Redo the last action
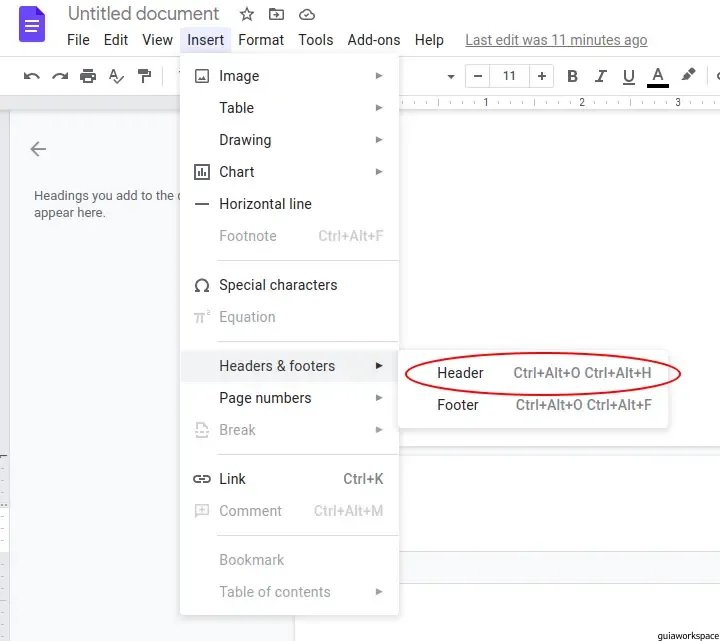The width and height of the screenshot is (720, 641). pyautogui.click(x=60, y=76)
